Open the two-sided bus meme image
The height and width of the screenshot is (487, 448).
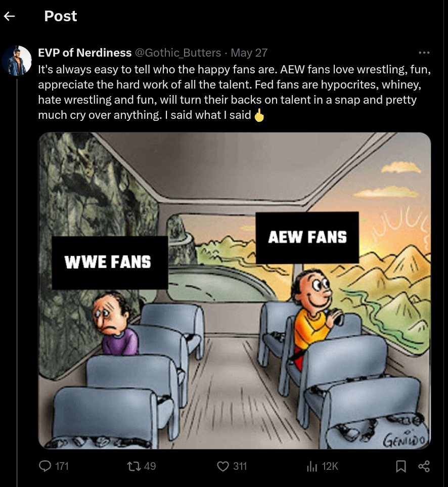tap(235, 291)
